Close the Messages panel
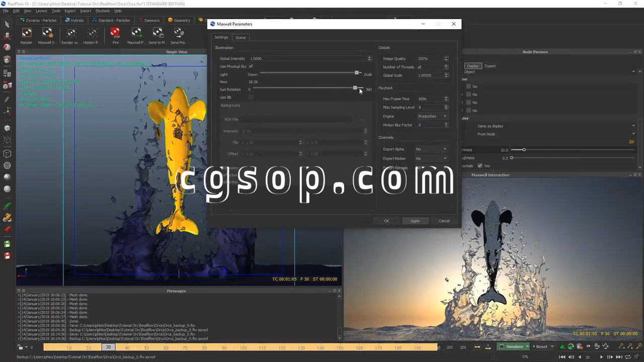Viewport: 644px width, 362px height. pos(339,291)
